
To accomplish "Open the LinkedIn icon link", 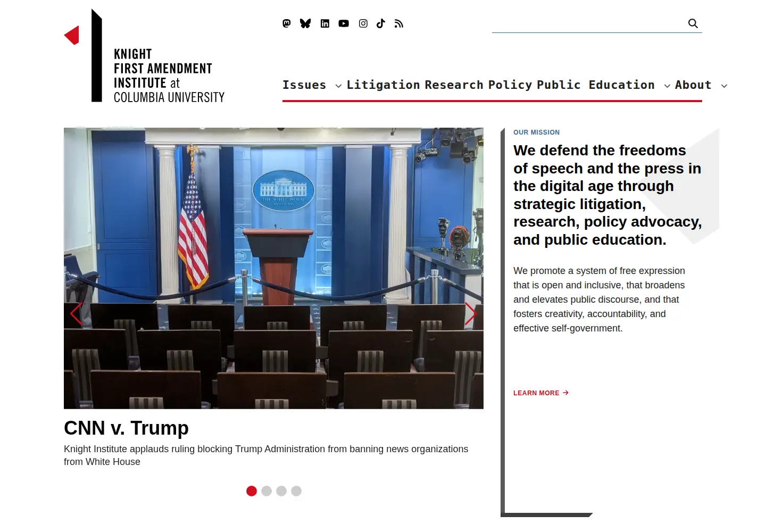I will pos(325,23).
